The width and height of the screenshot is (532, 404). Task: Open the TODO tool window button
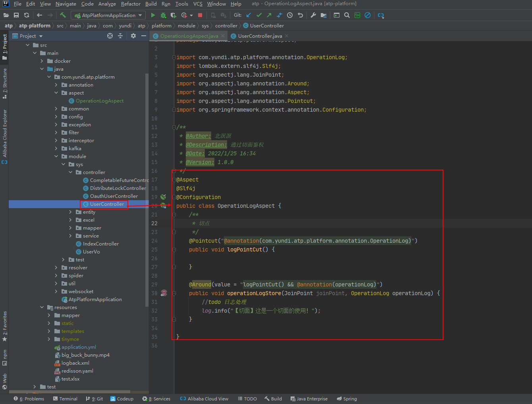247,399
